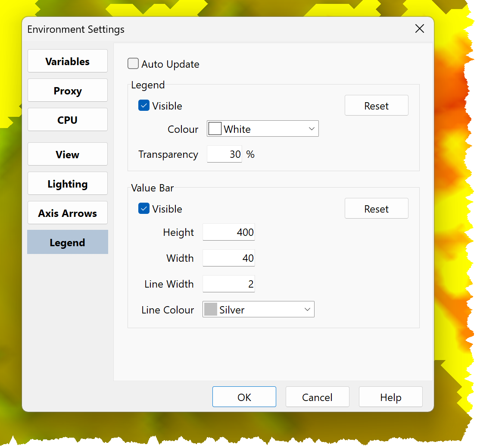Focus the Transparency percent field
This screenshot has height=448, width=477.
[x=224, y=154]
